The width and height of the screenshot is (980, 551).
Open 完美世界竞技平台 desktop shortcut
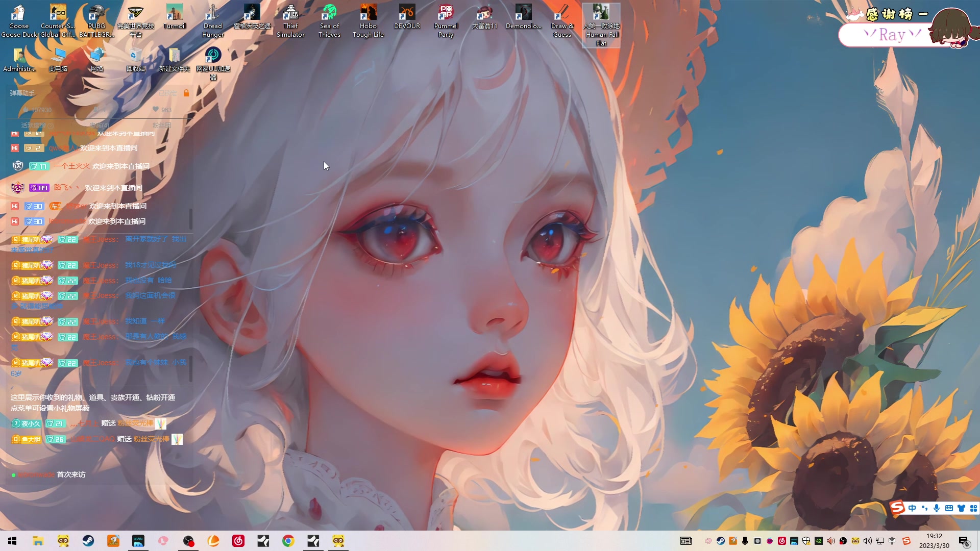click(x=135, y=21)
